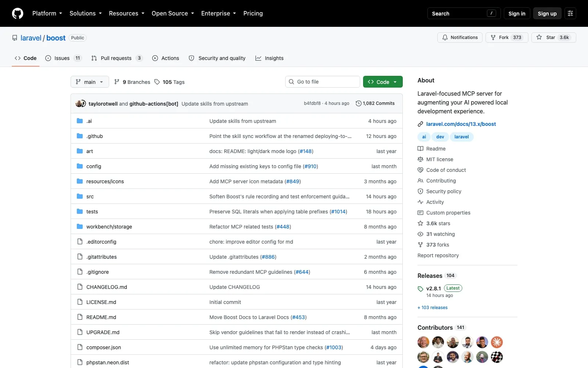Open the phpstan.neon.dist file

[x=108, y=362]
